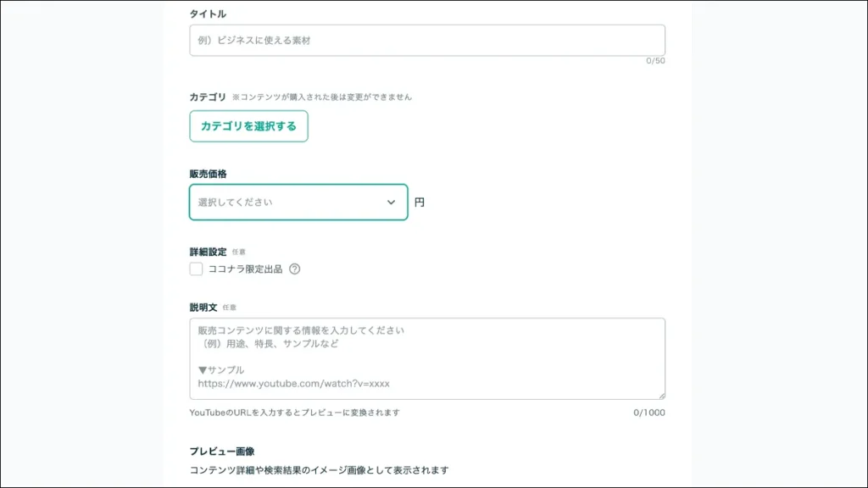
Task: Focus the タイトル text input field
Action: coord(427,41)
